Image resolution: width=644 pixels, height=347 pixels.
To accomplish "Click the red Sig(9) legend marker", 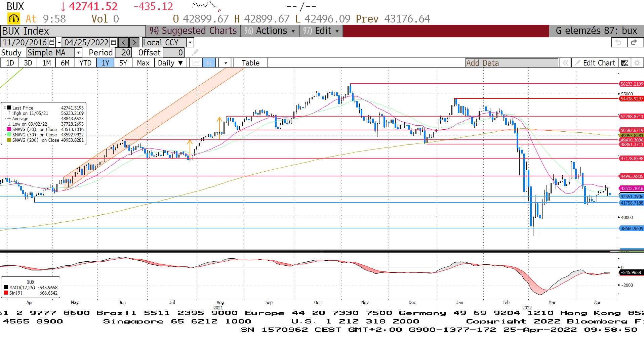I will [x=6, y=293].
